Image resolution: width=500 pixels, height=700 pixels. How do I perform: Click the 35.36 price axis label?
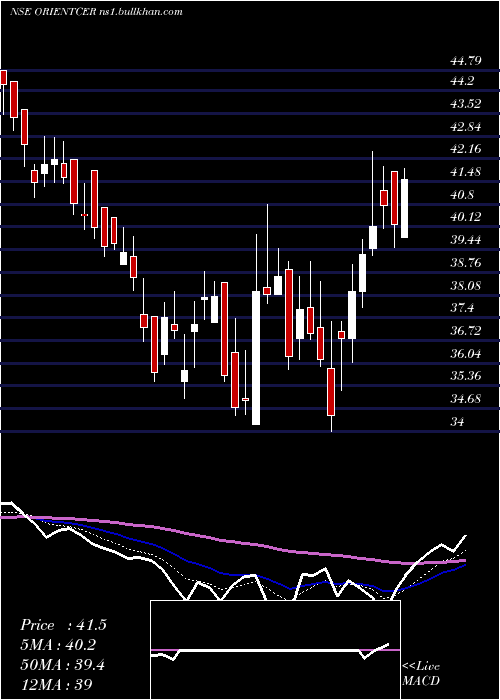pos(466,376)
